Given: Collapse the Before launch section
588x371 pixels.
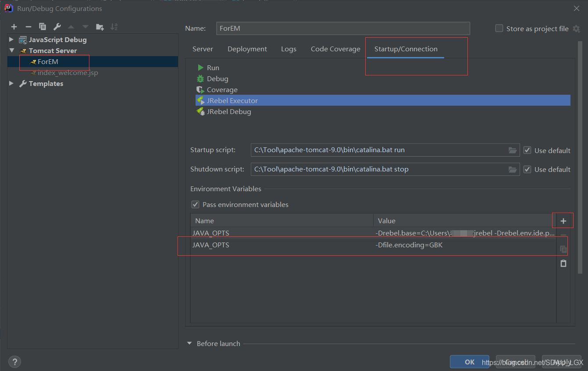Looking at the screenshot, I should 189,343.
